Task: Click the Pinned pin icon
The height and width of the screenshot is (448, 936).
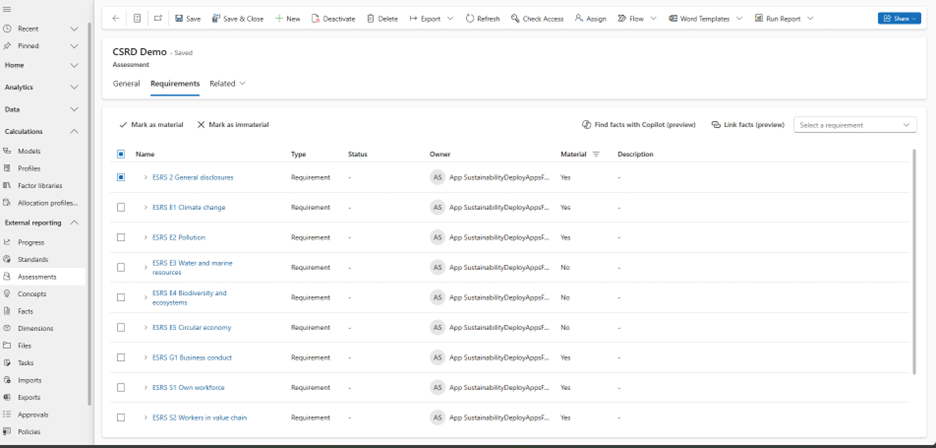Action: tap(7, 46)
